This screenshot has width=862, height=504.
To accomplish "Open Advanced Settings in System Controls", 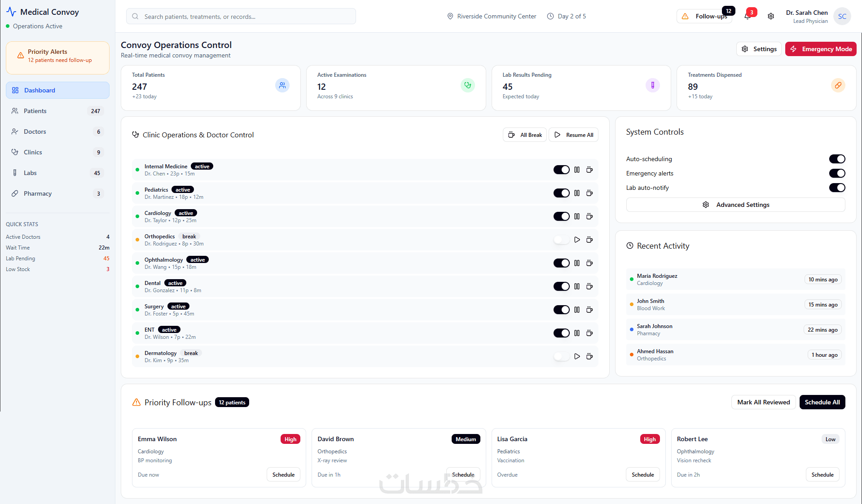I will tap(735, 205).
